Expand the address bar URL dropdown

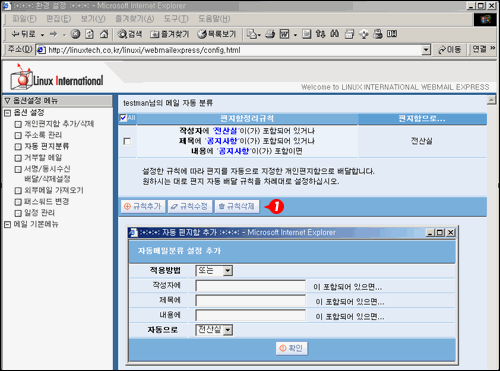[x=426, y=50]
